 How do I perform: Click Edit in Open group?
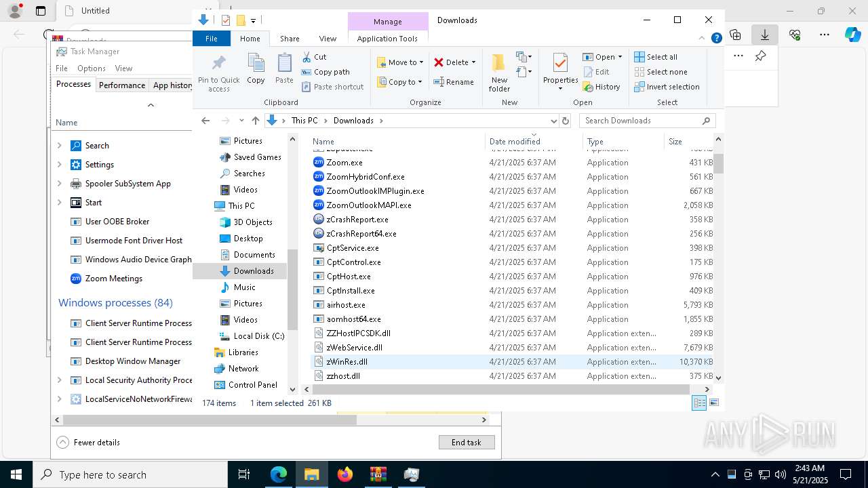tap(596, 72)
